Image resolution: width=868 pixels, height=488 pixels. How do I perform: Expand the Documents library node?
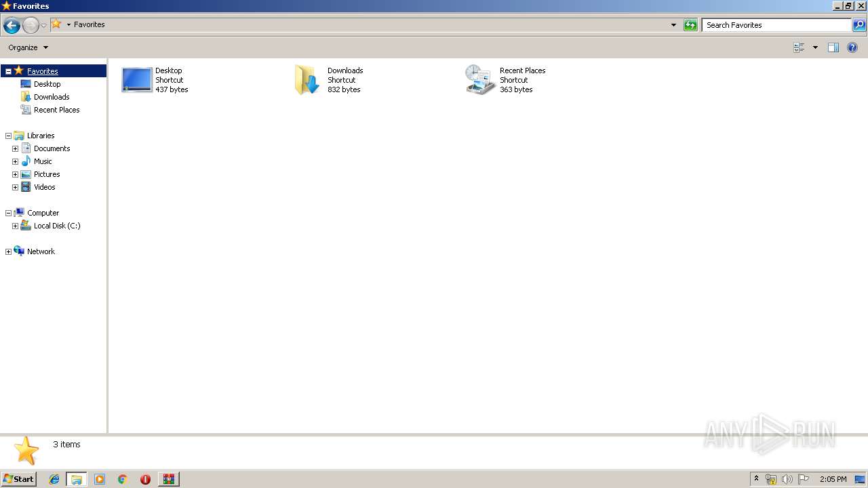tap(15, 148)
